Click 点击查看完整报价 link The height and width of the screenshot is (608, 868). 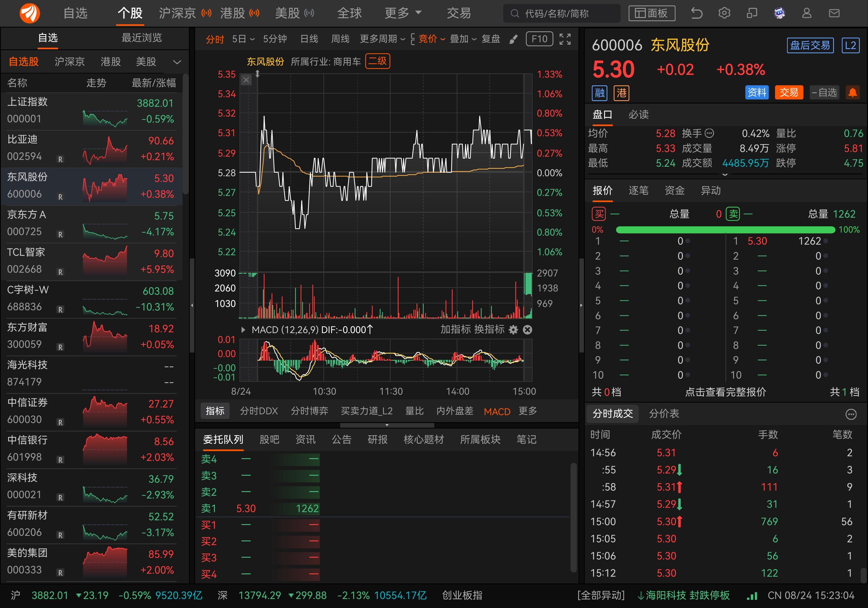tap(725, 392)
